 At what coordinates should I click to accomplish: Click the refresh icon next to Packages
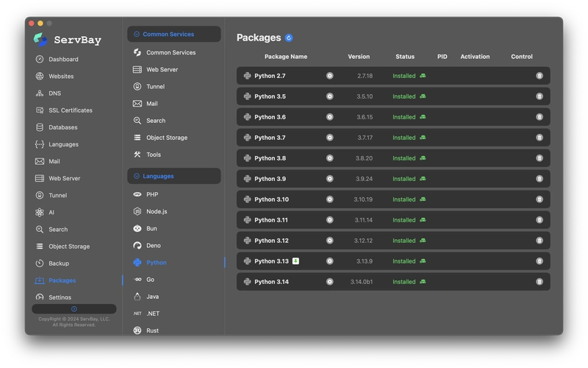(x=289, y=38)
